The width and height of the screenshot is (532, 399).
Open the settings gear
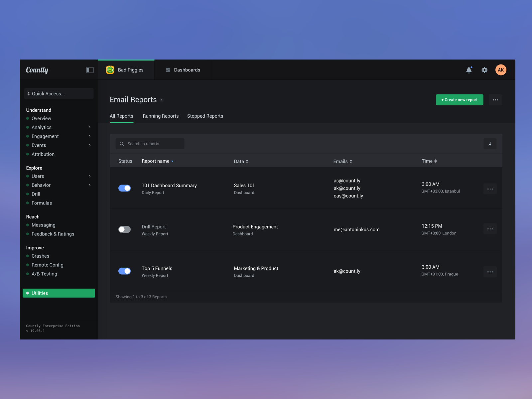[484, 70]
